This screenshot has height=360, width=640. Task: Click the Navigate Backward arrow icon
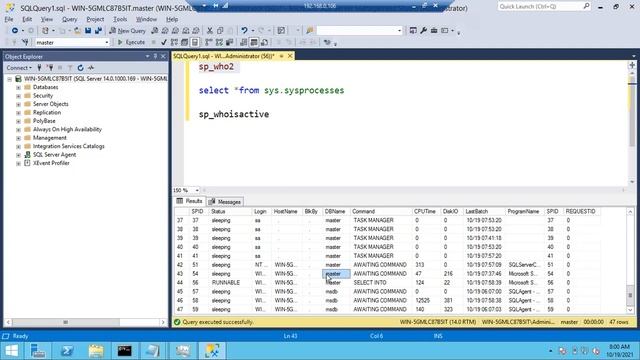[15, 31]
